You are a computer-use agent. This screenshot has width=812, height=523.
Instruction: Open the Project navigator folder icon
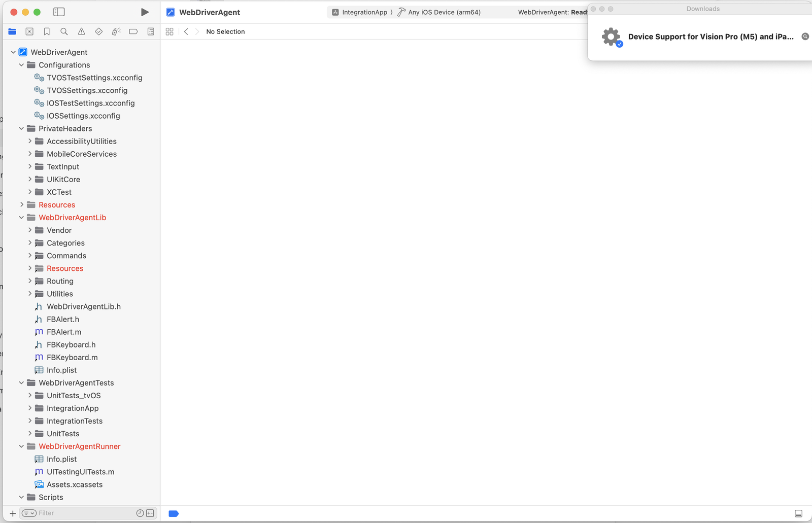(12, 31)
